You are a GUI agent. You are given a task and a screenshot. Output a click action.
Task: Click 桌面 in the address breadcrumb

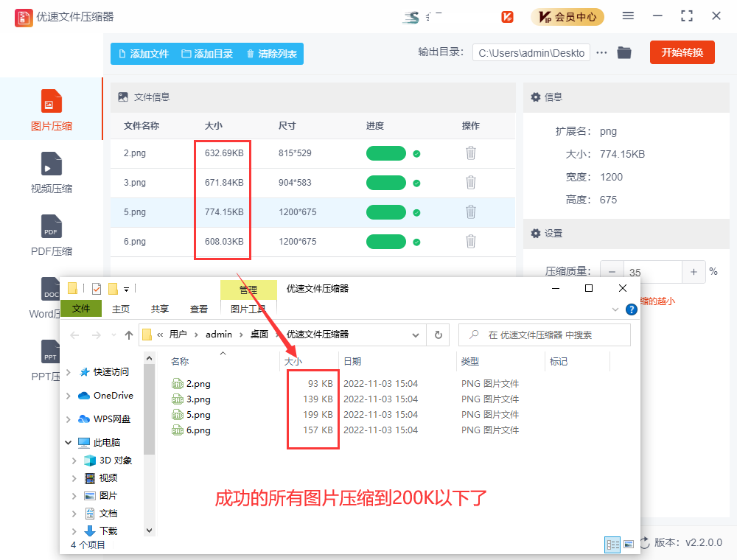click(259, 335)
